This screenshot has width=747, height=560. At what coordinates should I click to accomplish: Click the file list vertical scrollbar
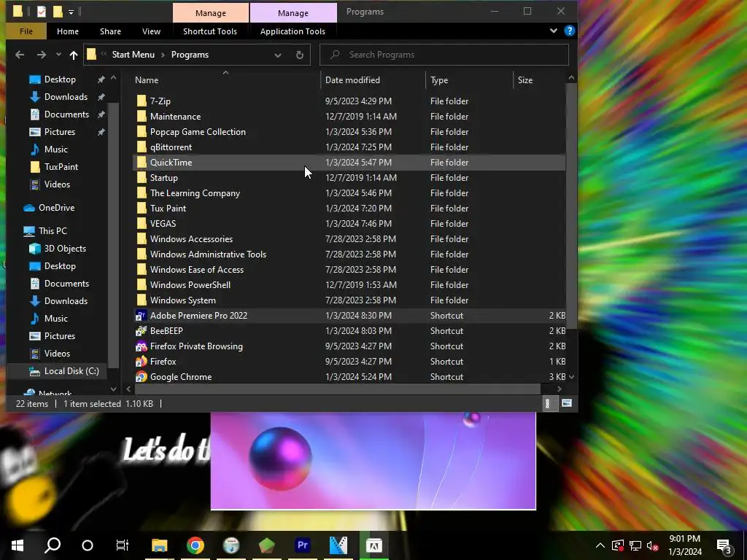pos(571,206)
